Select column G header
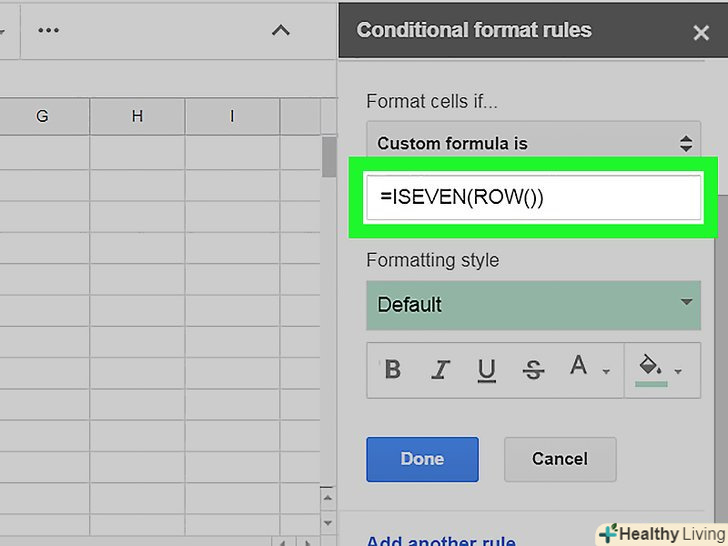Screen dimensions: 728x546 (42, 116)
